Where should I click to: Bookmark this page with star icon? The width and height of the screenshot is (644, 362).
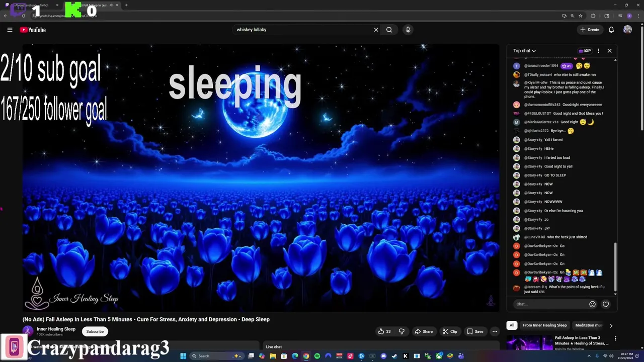point(581,16)
